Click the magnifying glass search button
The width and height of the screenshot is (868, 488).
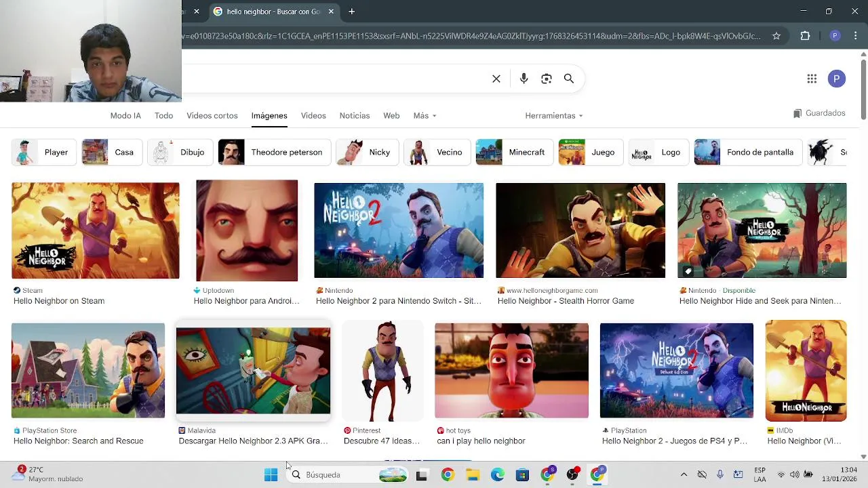(569, 79)
